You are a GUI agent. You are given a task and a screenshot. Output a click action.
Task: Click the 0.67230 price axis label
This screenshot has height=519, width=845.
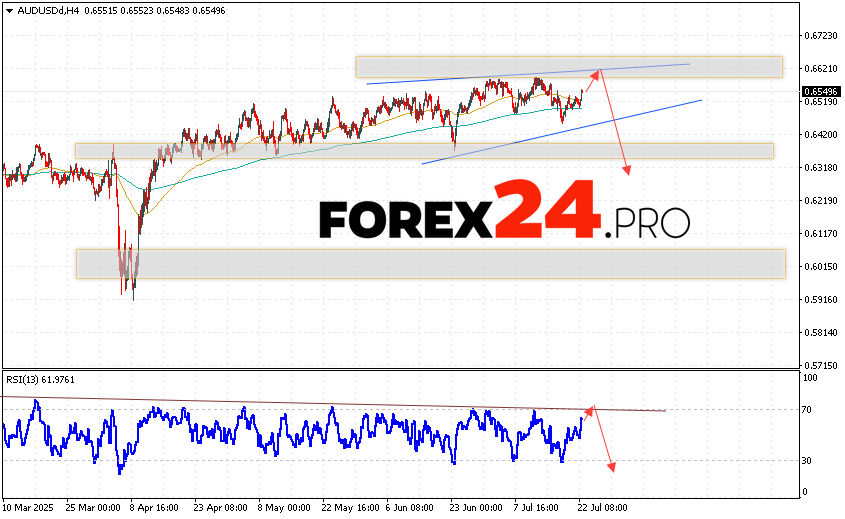coord(819,35)
